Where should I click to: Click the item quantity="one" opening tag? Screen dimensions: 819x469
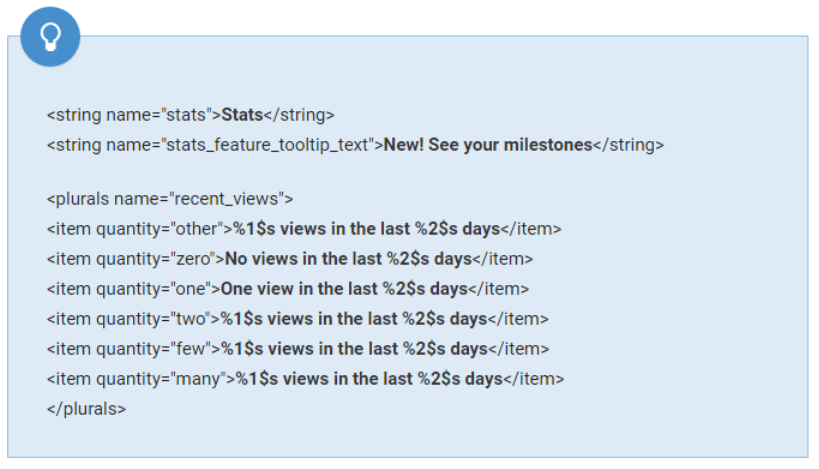(133, 289)
